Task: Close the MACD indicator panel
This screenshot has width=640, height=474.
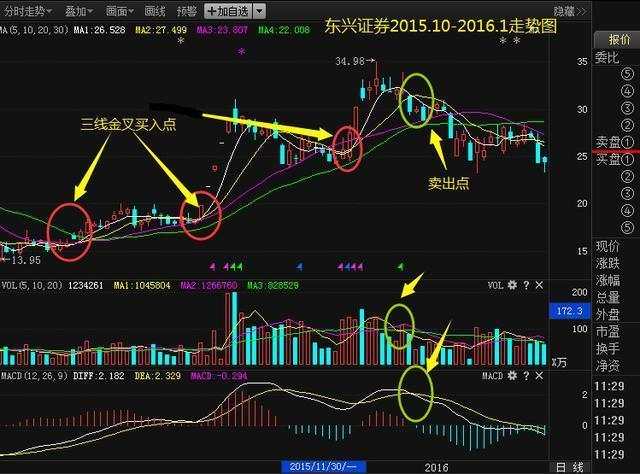Action: click(x=539, y=375)
